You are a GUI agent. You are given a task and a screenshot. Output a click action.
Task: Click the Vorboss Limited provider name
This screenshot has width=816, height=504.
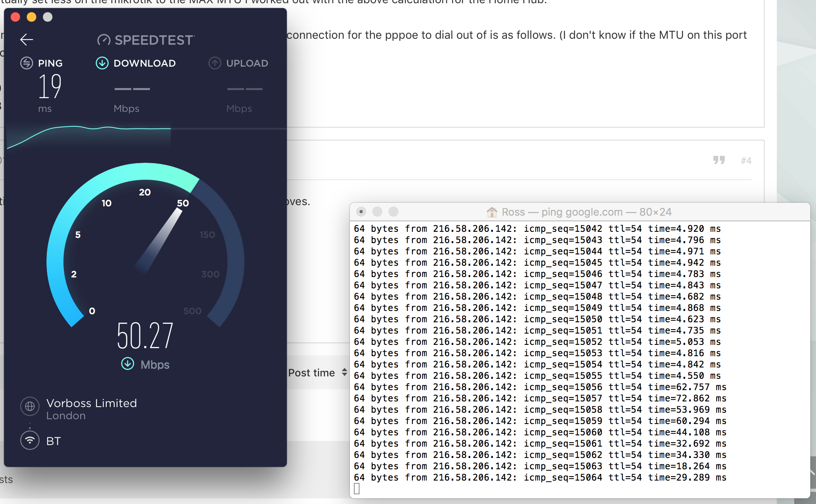92,403
